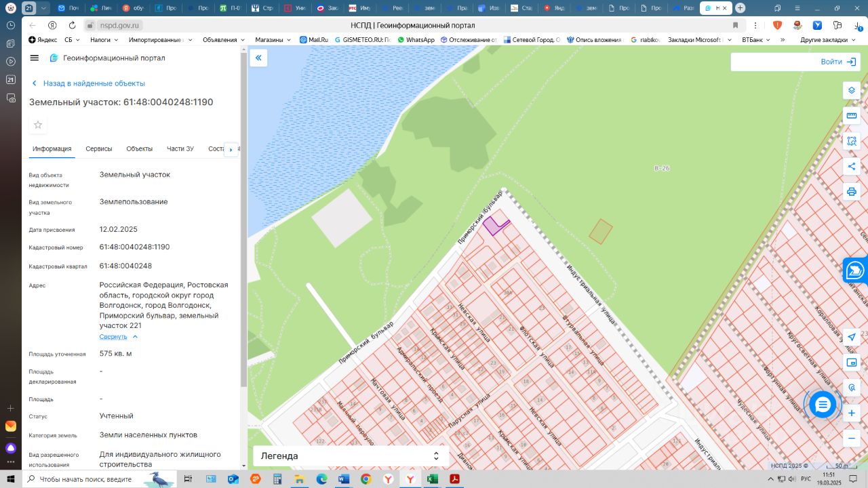Viewport: 868px width, 488px height.
Task: Click the Windows taskbar search box
Action: [100, 479]
